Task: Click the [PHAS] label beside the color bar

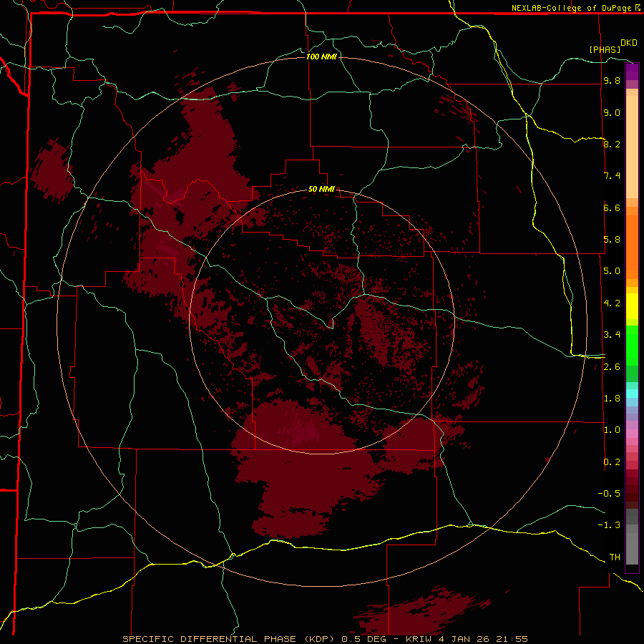Action: point(605,49)
